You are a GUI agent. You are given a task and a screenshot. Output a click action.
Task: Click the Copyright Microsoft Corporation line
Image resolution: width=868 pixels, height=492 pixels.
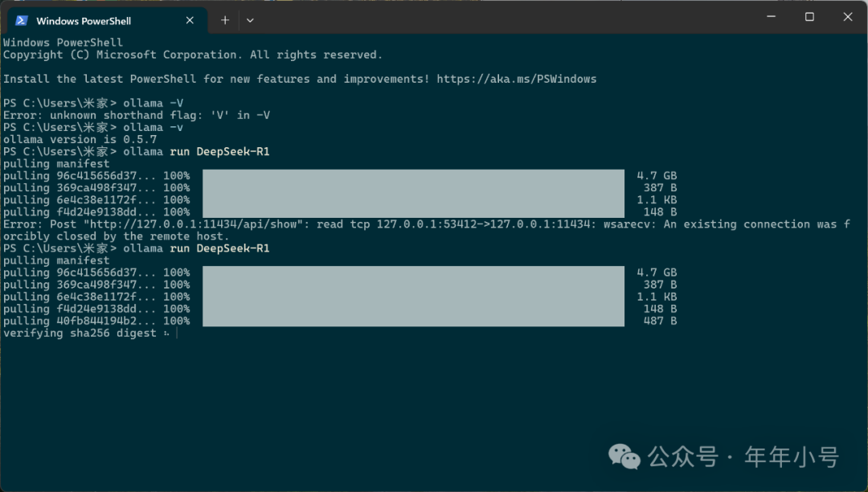coord(193,55)
